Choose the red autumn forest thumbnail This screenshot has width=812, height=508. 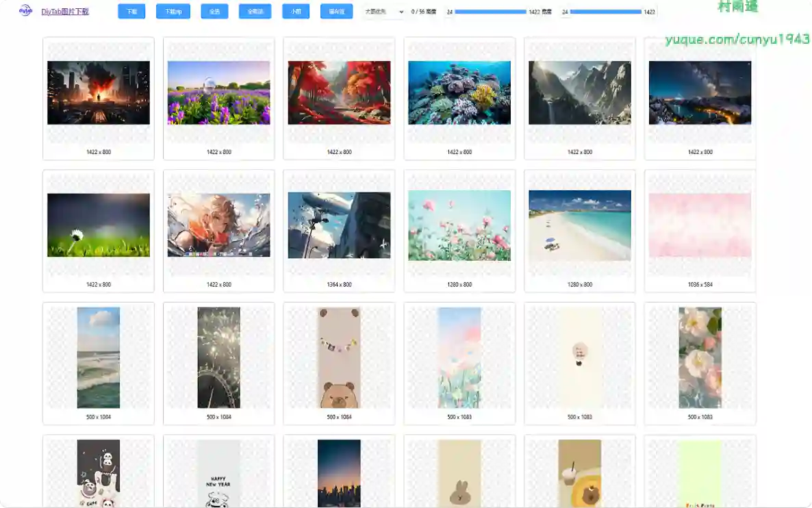tap(340, 93)
